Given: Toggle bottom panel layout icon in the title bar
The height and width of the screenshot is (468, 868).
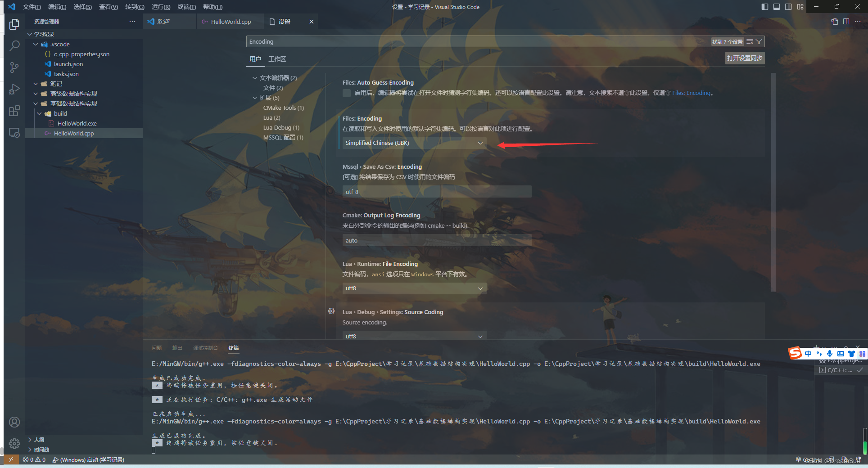Looking at the screenshot, I should 777,7.
